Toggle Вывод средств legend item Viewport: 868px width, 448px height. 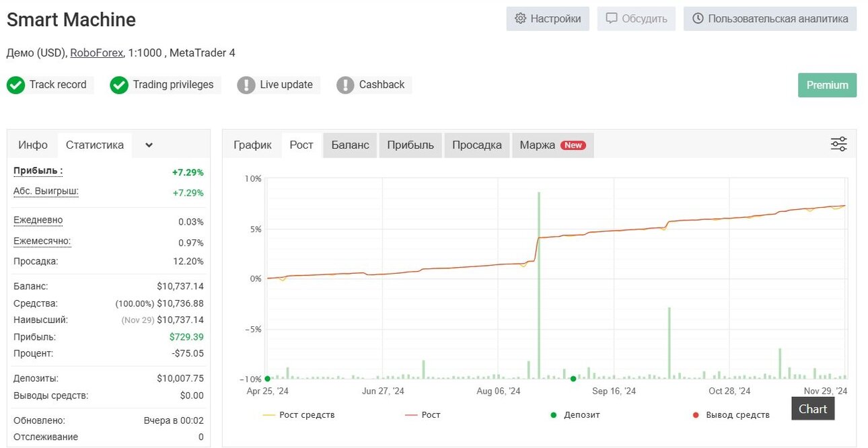click(731, 414)
